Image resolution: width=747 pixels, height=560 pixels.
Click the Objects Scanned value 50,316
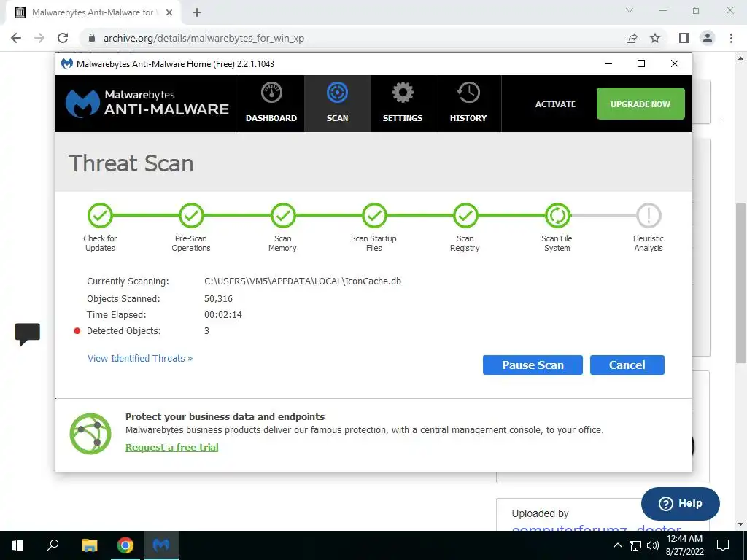click(218, 298)
